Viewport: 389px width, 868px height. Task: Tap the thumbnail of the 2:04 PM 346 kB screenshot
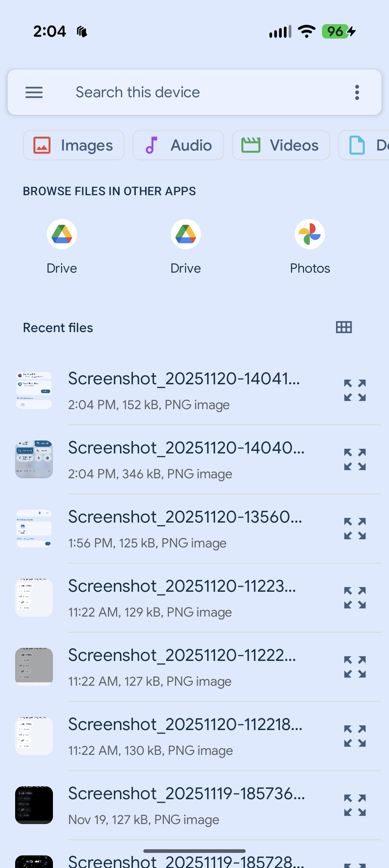pyautogui.click(x=34, y=460)
